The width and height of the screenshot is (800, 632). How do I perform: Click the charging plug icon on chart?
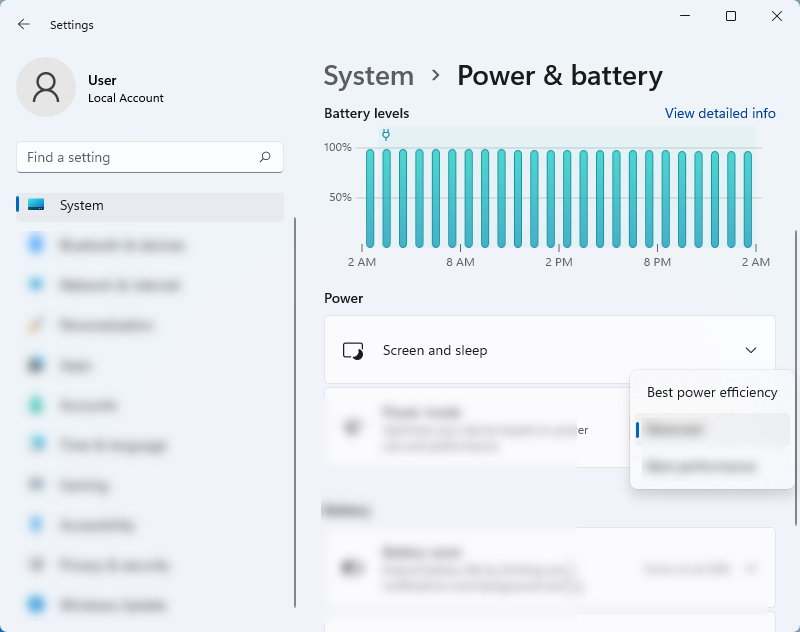coord(386,134)
